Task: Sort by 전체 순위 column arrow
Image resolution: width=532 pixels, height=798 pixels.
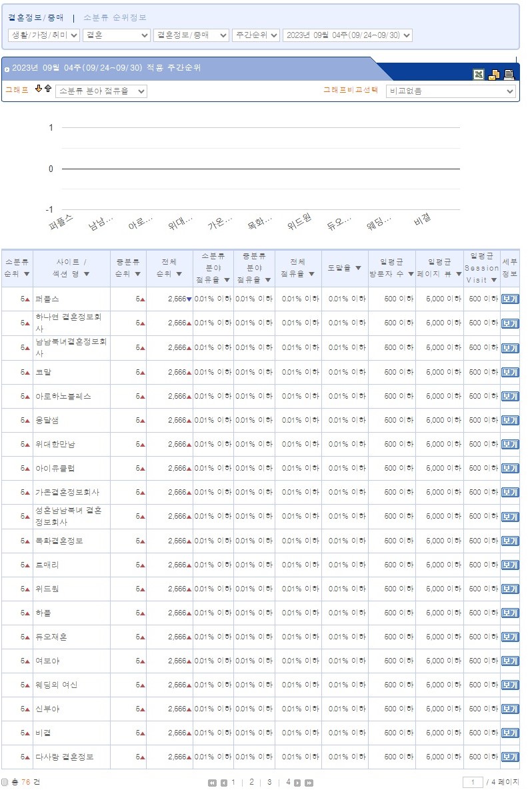Action: 179,274
